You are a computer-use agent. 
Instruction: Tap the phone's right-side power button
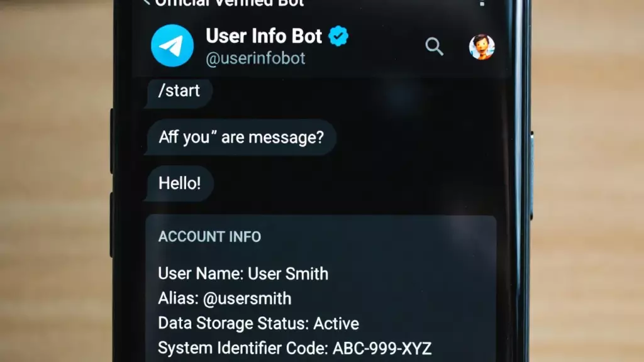[x=531, y=176]
